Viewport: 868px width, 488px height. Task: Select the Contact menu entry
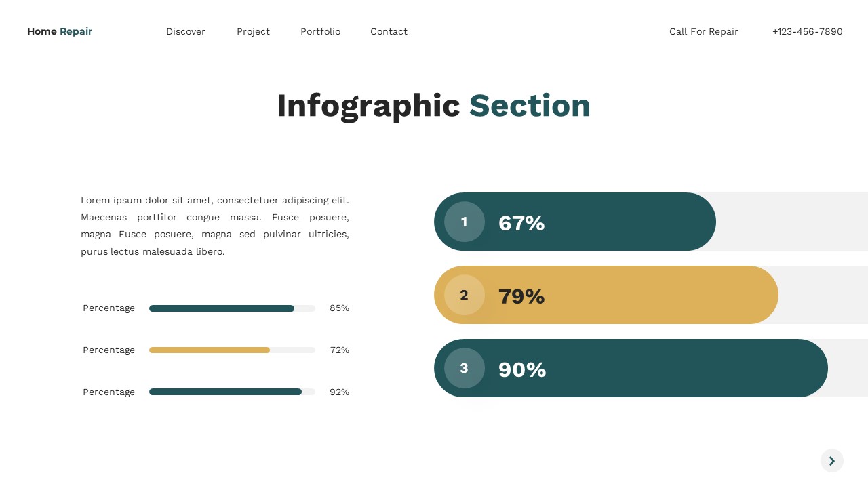pos(389,31)
